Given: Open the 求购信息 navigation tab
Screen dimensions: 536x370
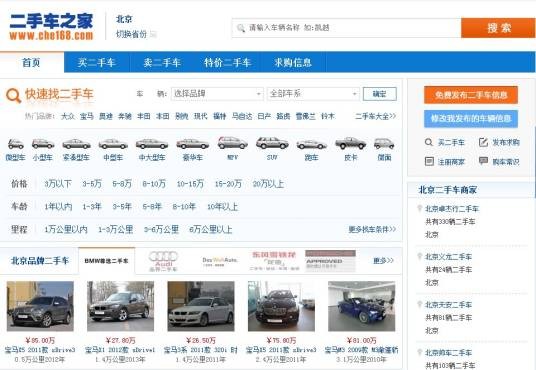Looking at the screenshot, I should [x=293, y=63].
